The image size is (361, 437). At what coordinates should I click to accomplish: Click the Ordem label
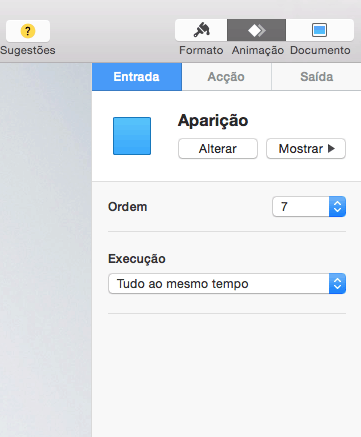tap(128, 207)
